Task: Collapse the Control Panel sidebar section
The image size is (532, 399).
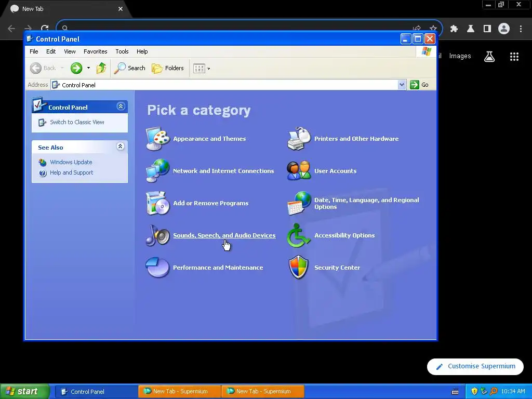Action: click(121, 106)
